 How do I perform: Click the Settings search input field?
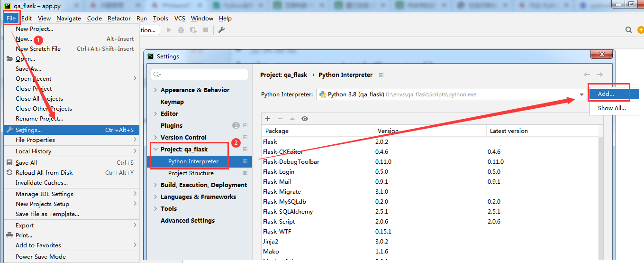coord(200,75)
